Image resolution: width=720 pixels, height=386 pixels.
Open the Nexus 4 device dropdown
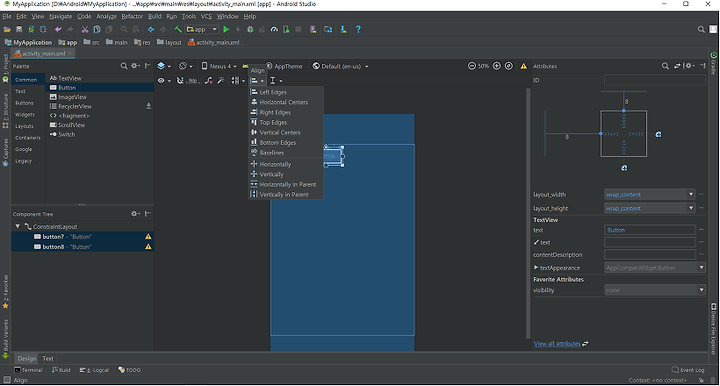point(219,66)
